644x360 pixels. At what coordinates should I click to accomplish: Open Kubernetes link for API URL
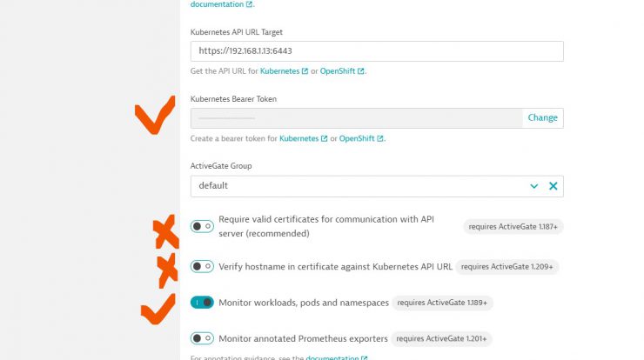pyautogui.click(x=279, y=71)
